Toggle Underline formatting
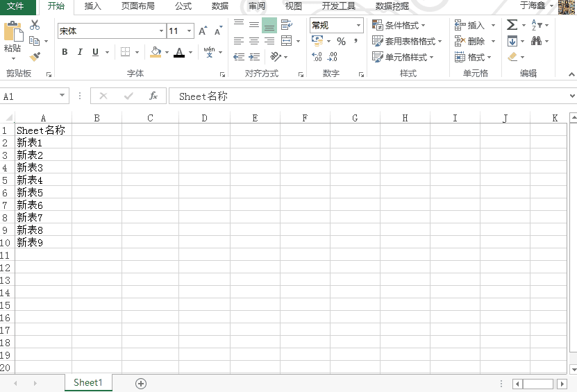Screen dimensions: 577x392 tap(95, 52)
